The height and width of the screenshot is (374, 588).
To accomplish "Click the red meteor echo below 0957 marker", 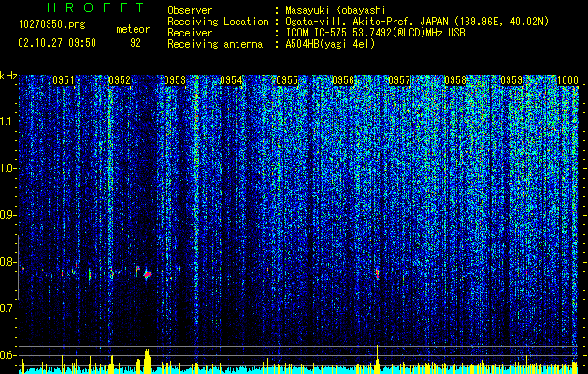I will coord(378,273).
